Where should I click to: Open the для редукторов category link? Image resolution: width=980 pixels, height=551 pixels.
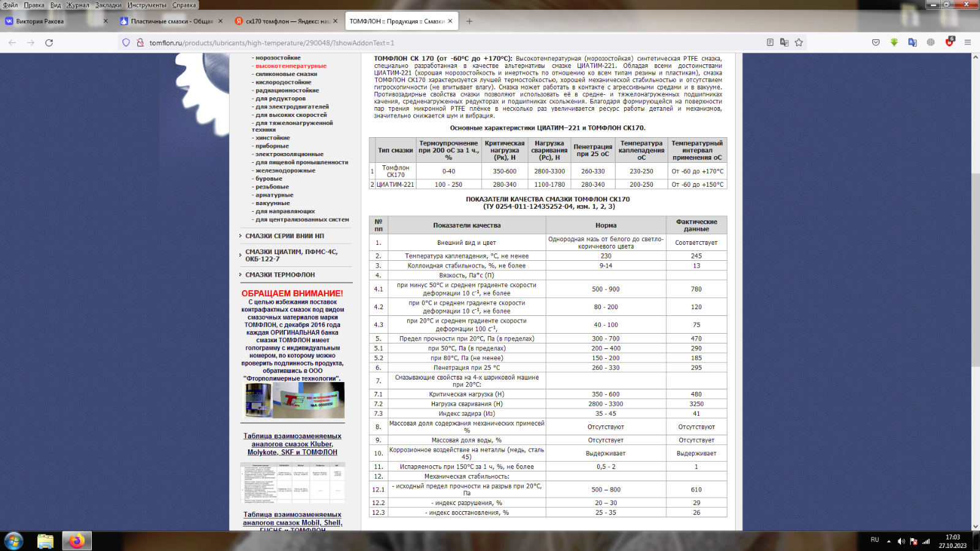click(x=280, y=99)
